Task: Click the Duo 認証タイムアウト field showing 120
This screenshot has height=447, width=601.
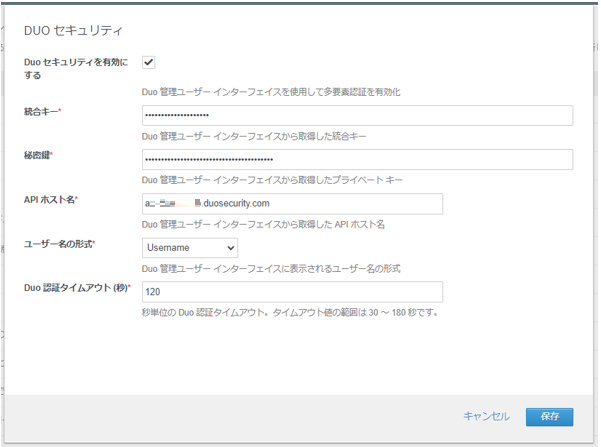Action: (x=292, y=292)
